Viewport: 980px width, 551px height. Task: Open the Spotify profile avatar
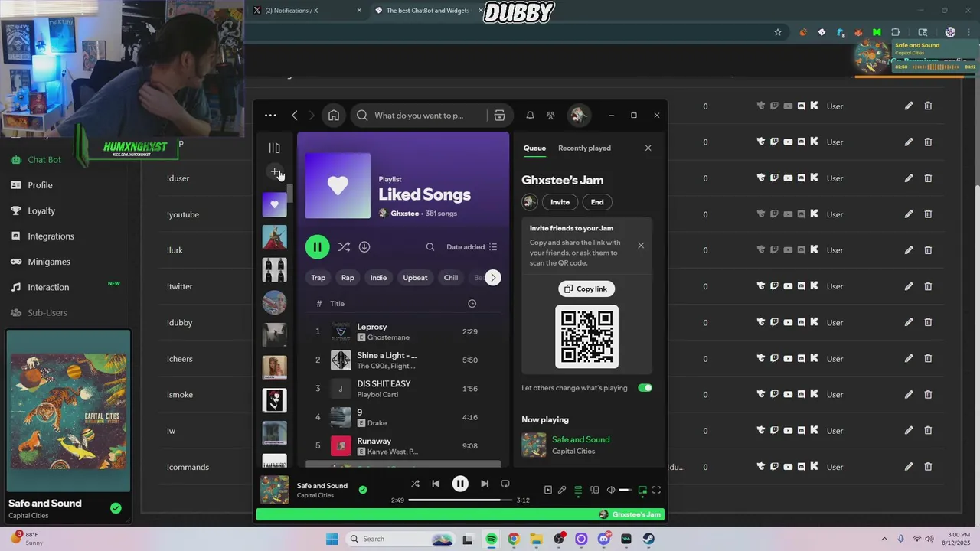click(x=578, y=116)
